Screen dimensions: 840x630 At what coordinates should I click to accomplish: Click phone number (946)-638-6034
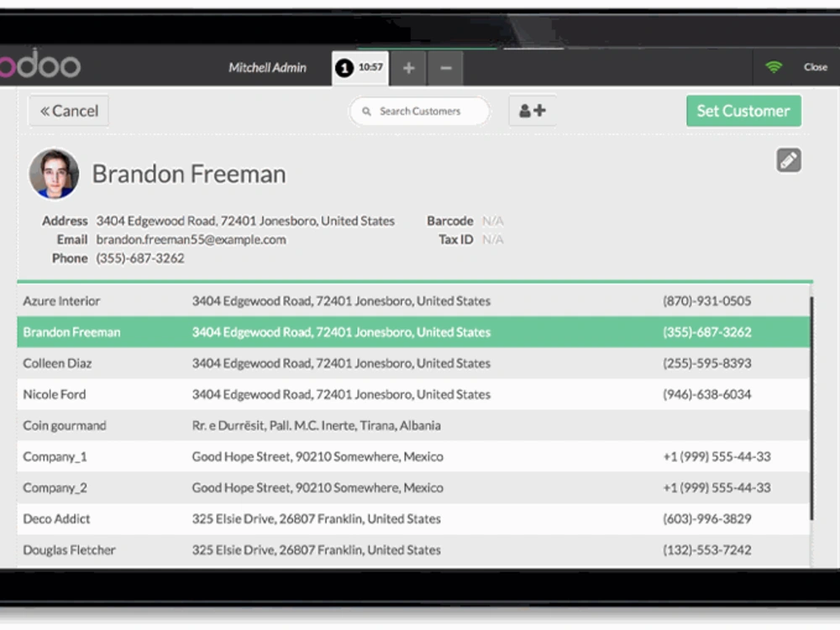[x=706, y=394]
